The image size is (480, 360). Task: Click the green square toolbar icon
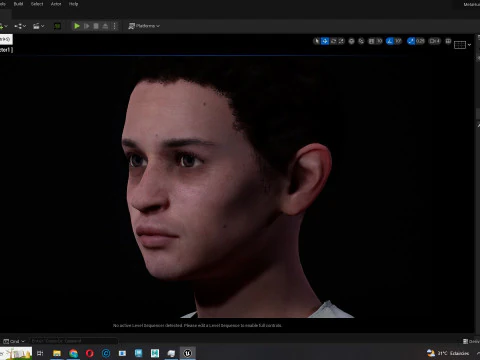(x=57, y=26)
